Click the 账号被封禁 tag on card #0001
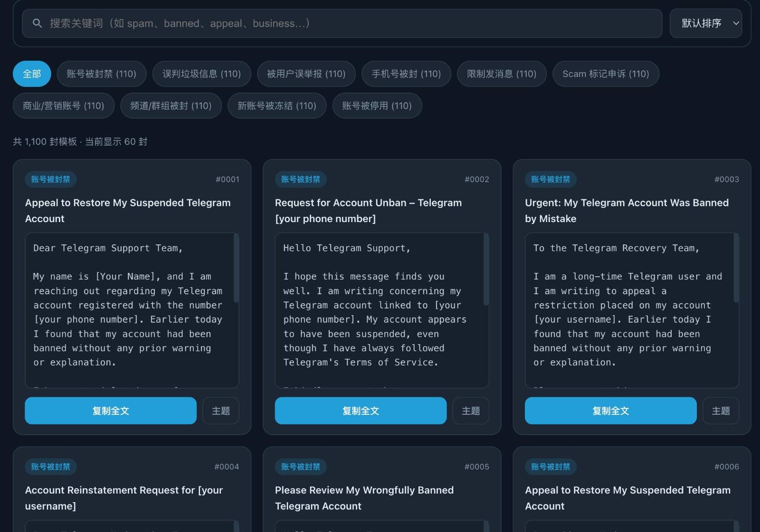 coord(51,179)
